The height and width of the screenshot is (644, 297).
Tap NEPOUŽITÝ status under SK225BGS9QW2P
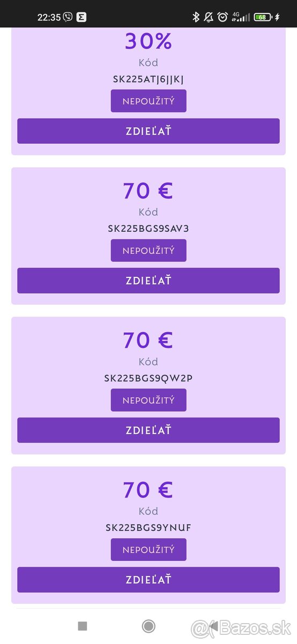(148, 400)
